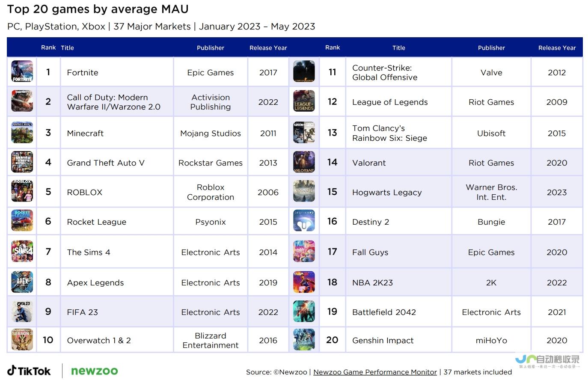Click the NBA 2K23 cover thumbnail
Image resolution: width=588 pixels, height=380 pixels.
(x=304, y=282)
